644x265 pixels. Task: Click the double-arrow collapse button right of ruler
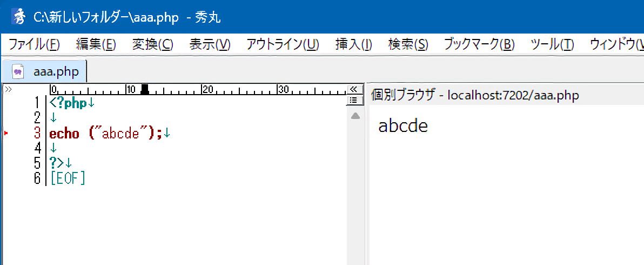[353, 89]
